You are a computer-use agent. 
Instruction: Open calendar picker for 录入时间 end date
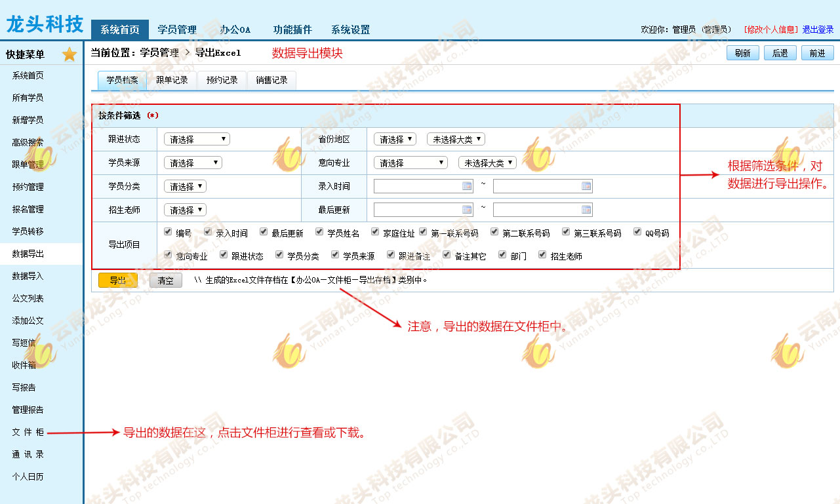coord(586,186)
